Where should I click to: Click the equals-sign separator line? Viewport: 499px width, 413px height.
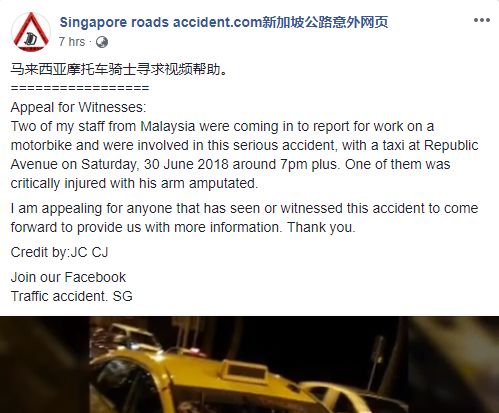80,88
